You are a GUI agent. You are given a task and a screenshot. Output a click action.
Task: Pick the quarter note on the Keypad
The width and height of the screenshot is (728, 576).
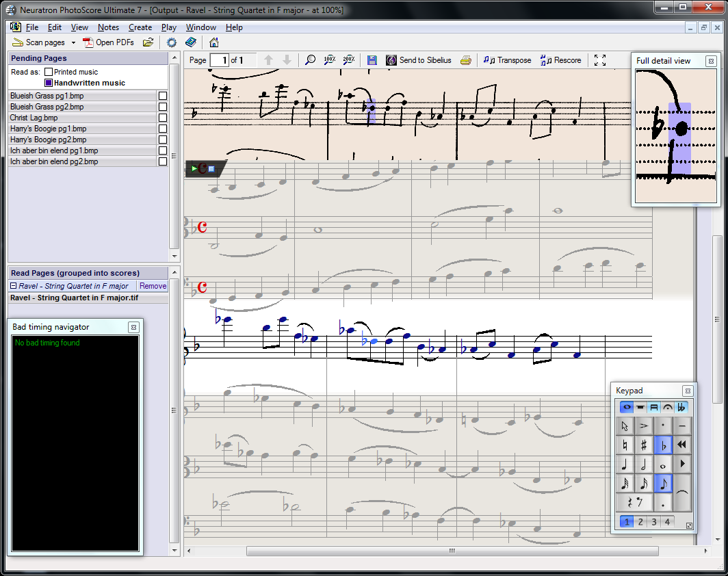click(x=625, y=464)
